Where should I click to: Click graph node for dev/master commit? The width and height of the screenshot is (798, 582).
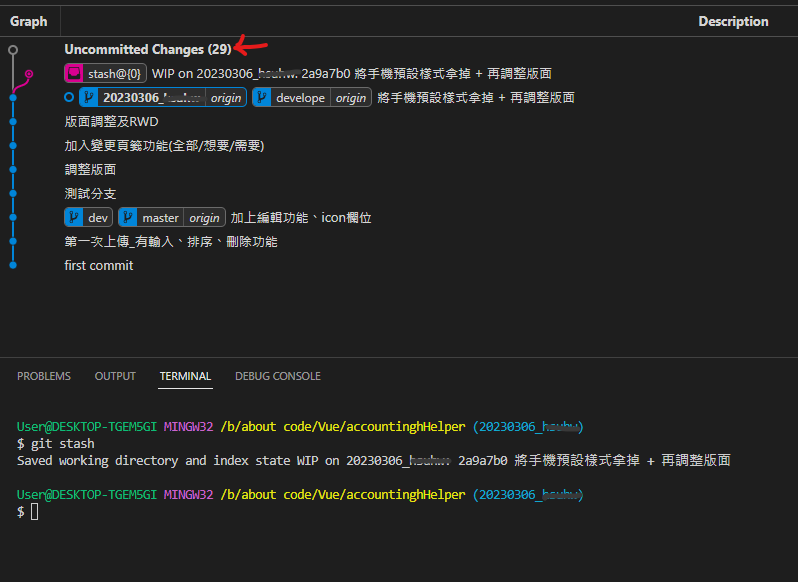[x=13, y=217]
